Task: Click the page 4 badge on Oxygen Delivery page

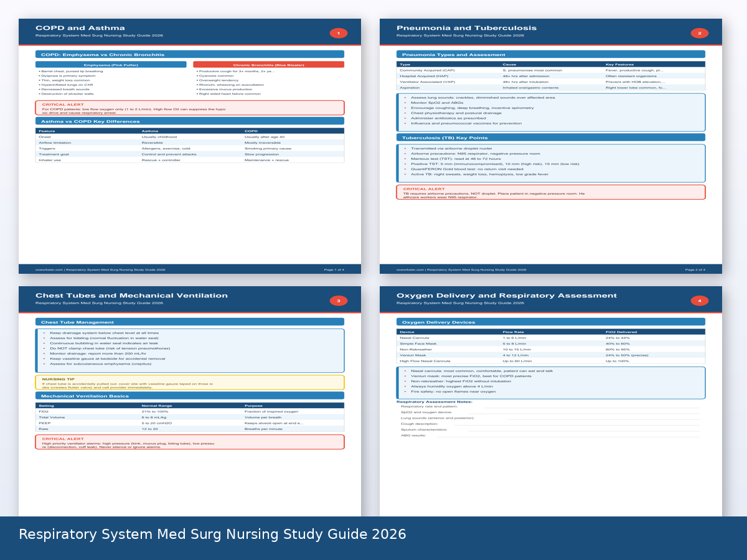Action: click(700, 300)
